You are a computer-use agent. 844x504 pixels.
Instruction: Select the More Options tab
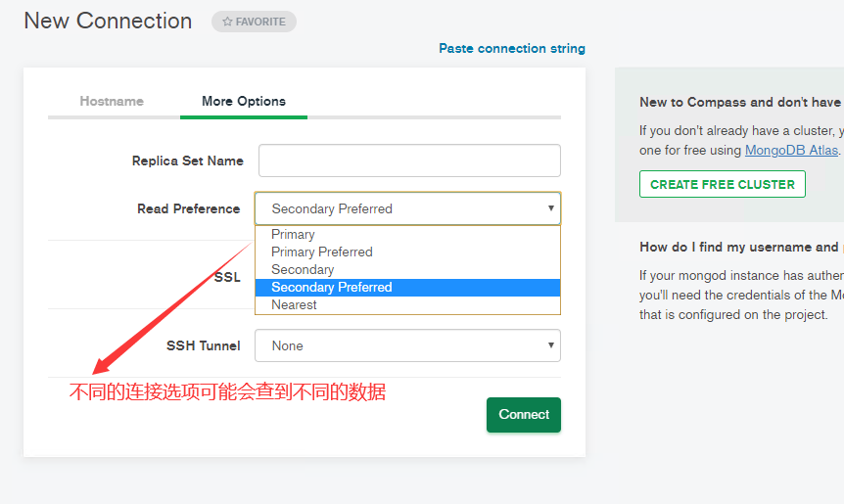click(244, 101)
